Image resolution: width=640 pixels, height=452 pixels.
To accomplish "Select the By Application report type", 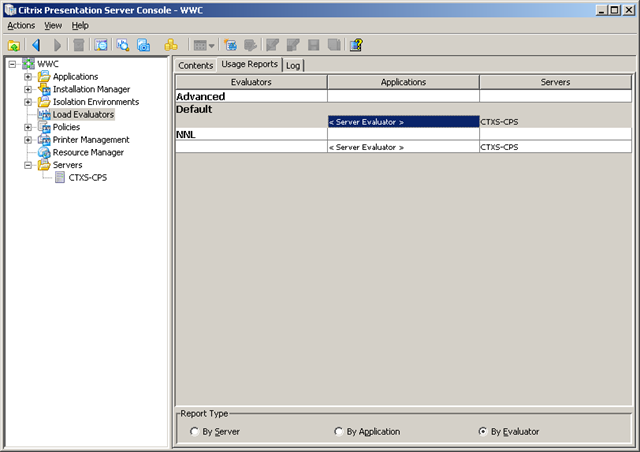I will pyautogui.click(x=338, y=431).
